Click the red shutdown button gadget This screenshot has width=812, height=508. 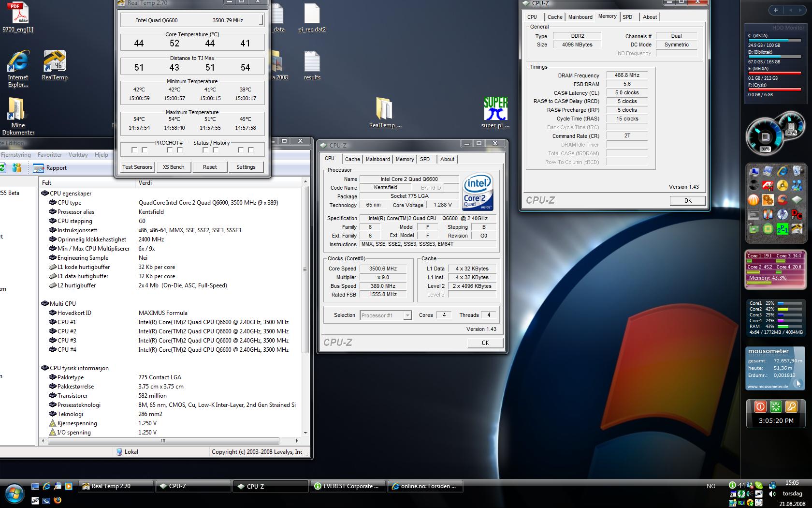(760, 406)
